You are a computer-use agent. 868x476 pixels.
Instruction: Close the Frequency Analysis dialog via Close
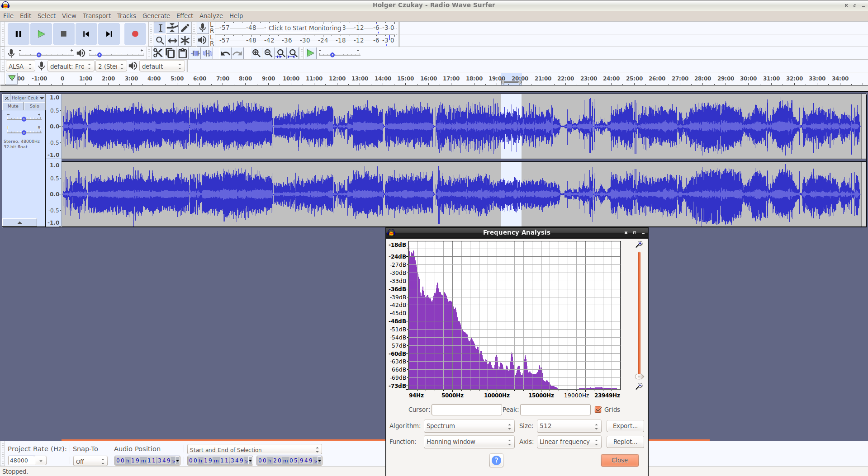point(620,460)
